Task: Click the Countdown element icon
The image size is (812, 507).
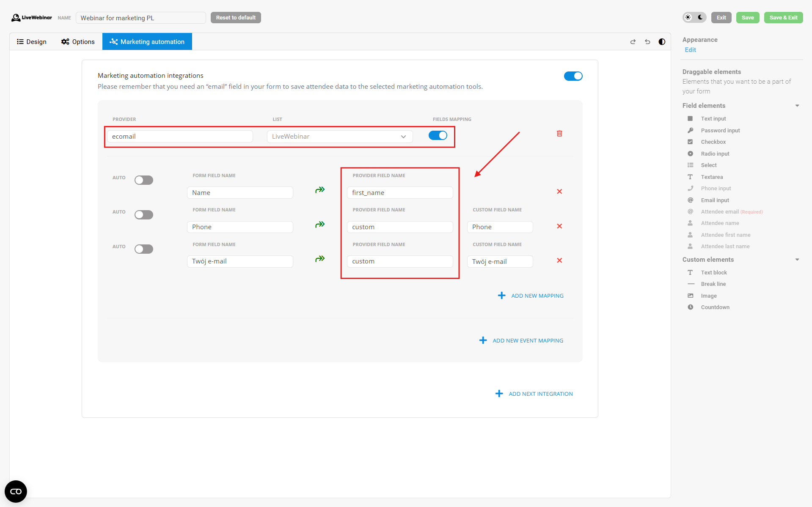Action: [690, 307]
